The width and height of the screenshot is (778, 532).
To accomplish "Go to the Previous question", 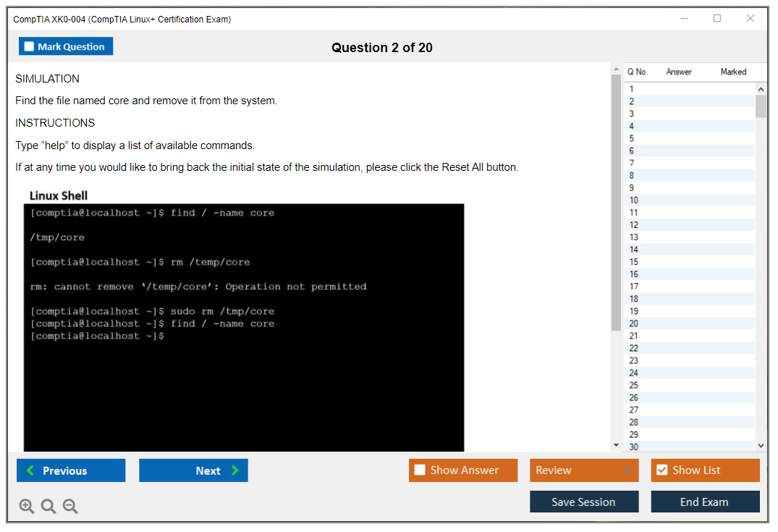I will pyautogui.click(x=71, y=470).
